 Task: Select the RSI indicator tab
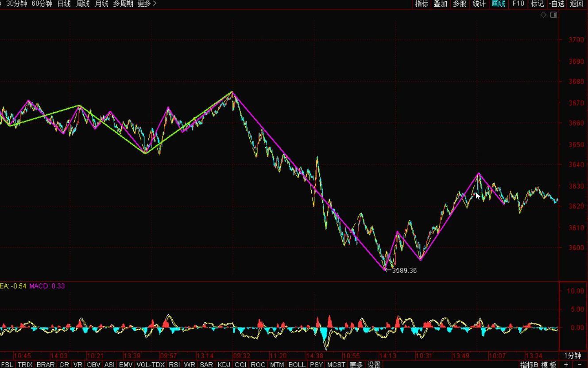click(x=174, y=364)
